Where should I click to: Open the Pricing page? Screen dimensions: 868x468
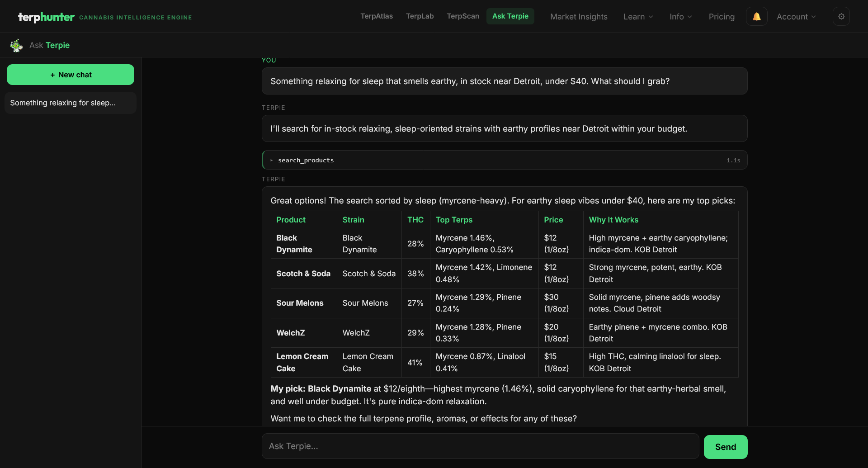coord(722,17)
